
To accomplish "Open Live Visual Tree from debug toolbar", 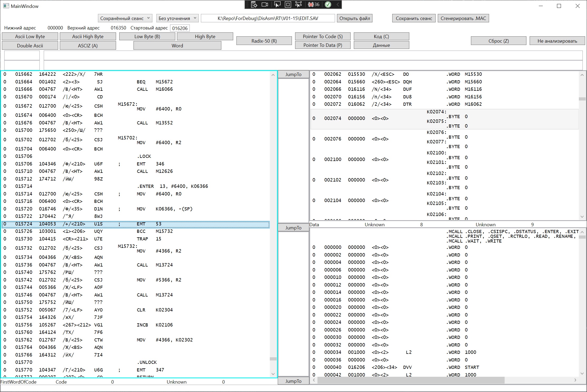I will point(254,4).
